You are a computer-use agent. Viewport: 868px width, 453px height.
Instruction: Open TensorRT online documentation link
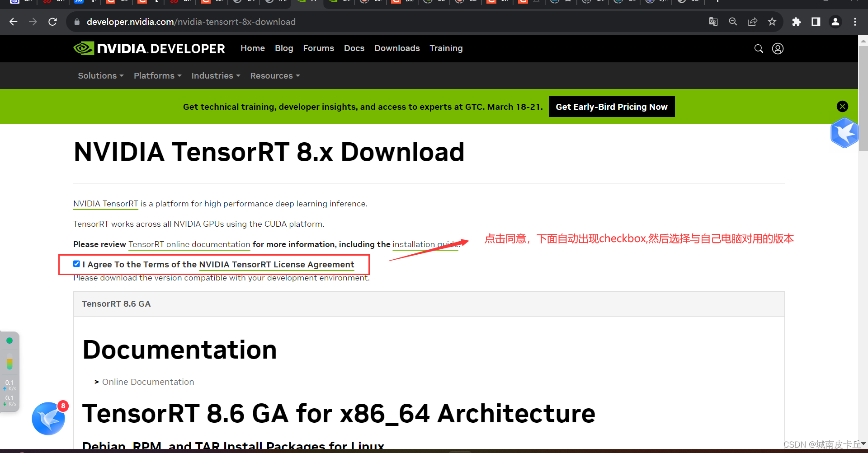point(189,244)
